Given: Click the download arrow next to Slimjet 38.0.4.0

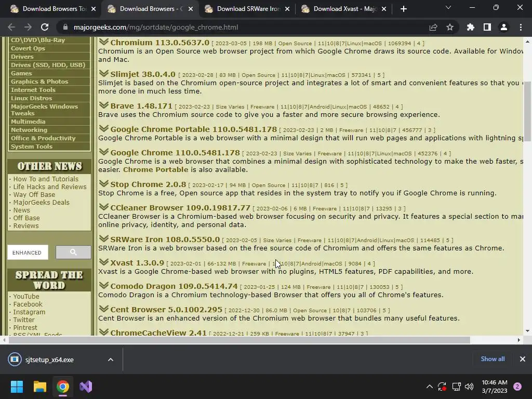Looking at the screenshot, I should 104,74.
